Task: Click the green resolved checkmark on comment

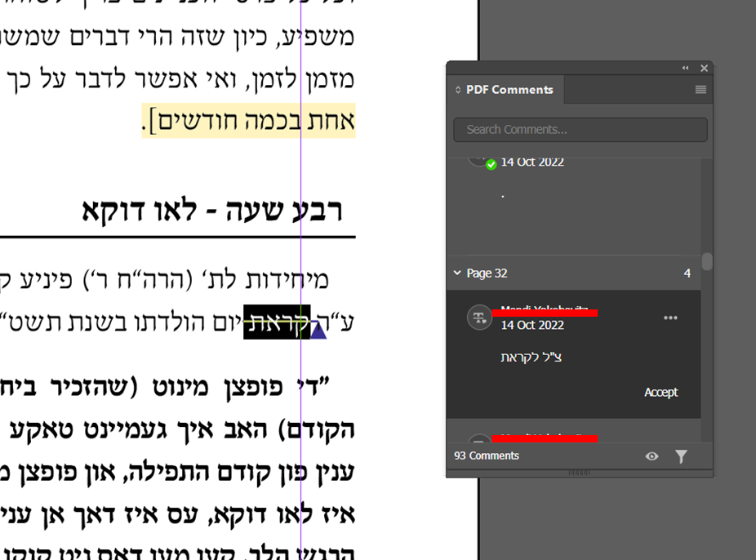Action: point(491,165)
